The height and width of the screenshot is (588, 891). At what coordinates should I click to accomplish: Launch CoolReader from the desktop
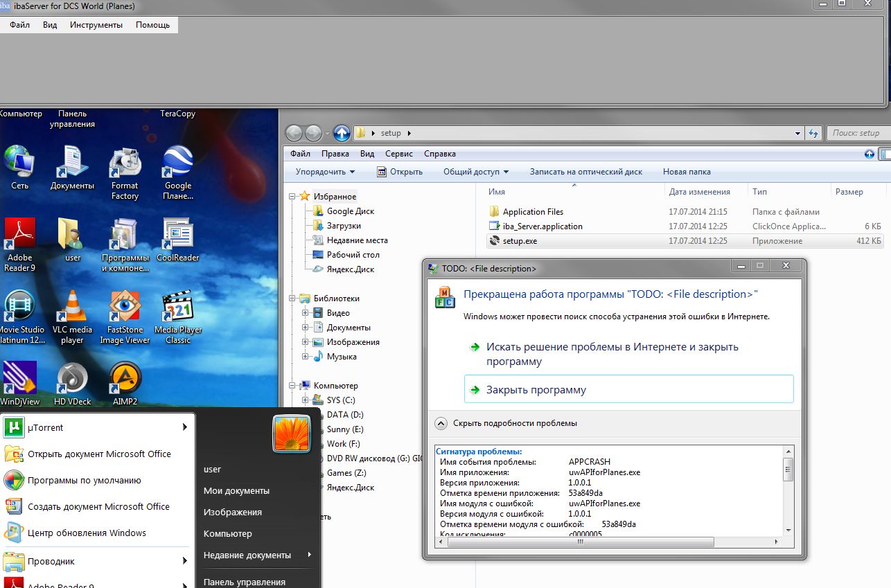click(x=178, y=239)
